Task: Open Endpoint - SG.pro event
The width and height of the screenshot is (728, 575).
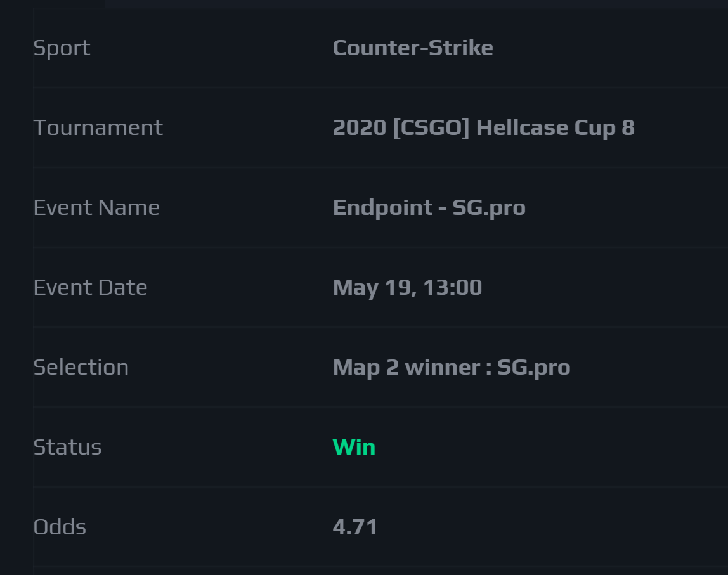Action: pos(429,208)
